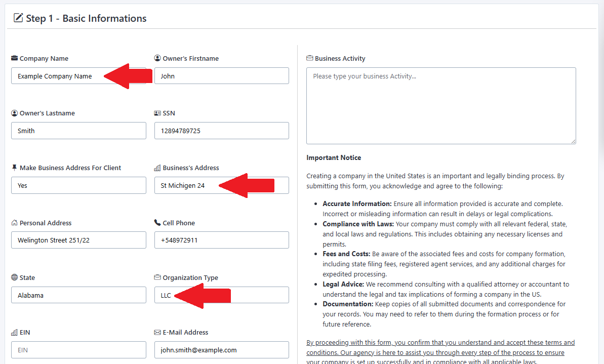The width and height of the screenshot is (604, 364).
Task: Click into the Business Activity text area
Action: (441, 106)
